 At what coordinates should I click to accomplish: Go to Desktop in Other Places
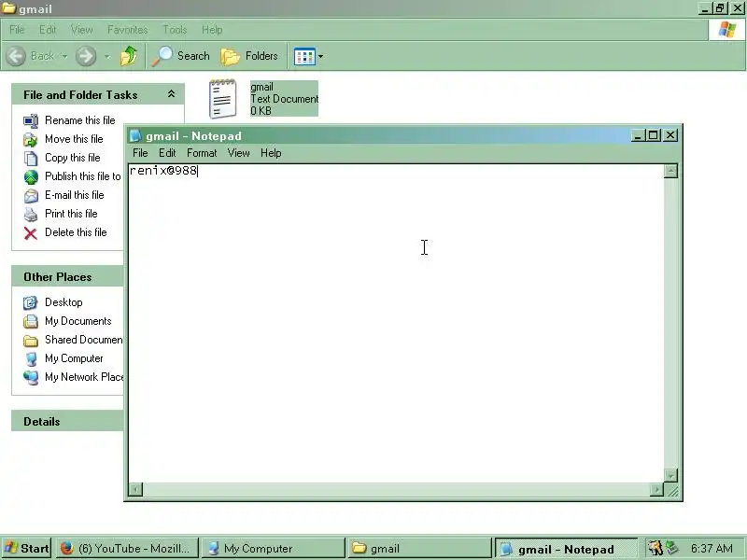[63, 302]
